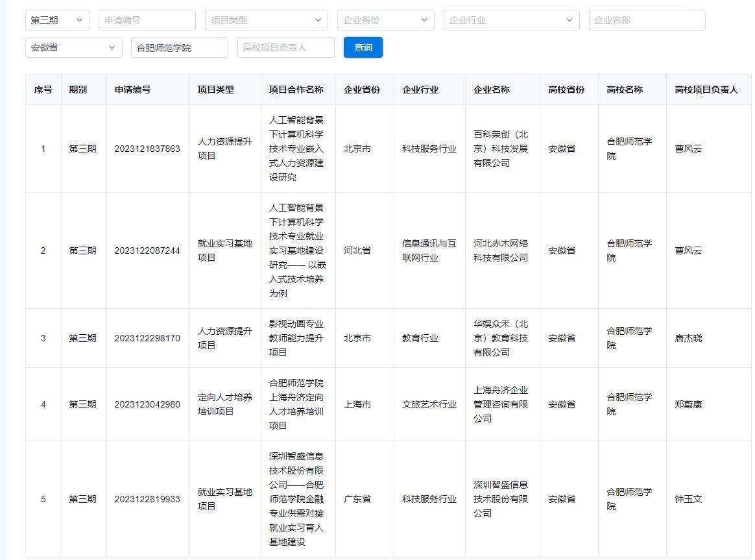
Task: Expand the 项目类型 dropdown
Action: tap(266, 20)
